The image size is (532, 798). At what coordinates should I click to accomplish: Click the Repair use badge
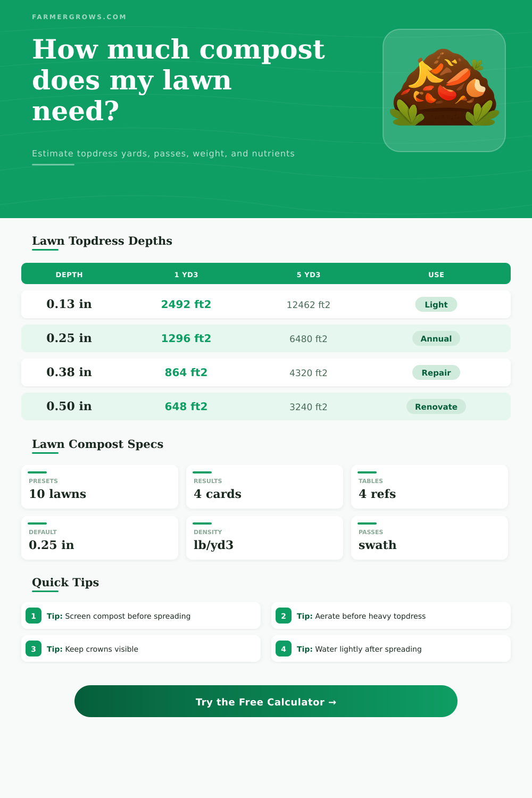[436, 372]
